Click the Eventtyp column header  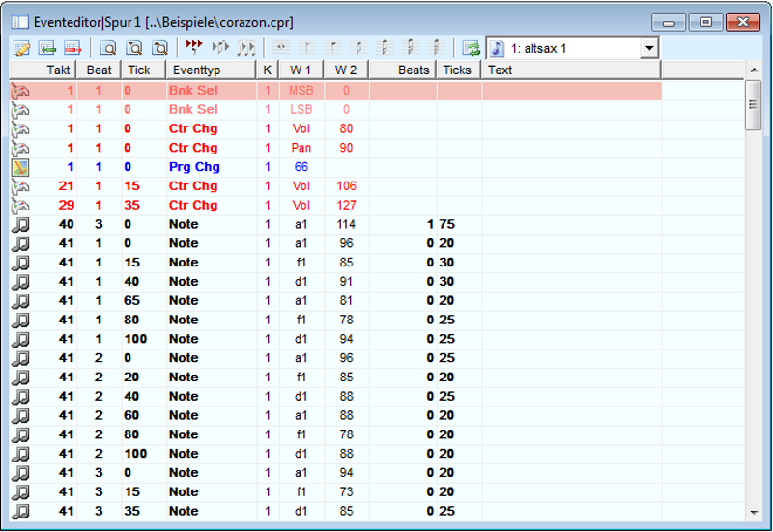(x=211, y=70)
